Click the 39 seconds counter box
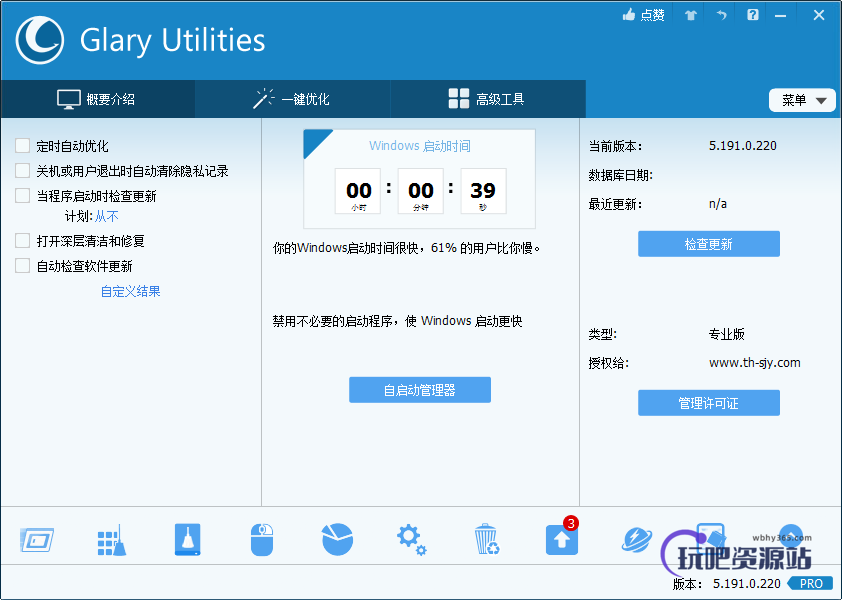Screen dimensions: 842x600 tap(483, 191)
